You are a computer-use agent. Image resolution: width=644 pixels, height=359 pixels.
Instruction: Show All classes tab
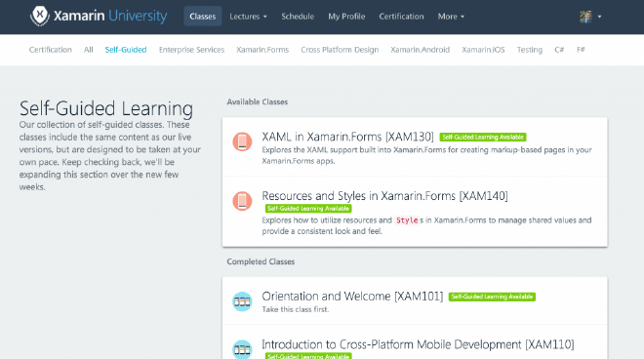point(88,50)
